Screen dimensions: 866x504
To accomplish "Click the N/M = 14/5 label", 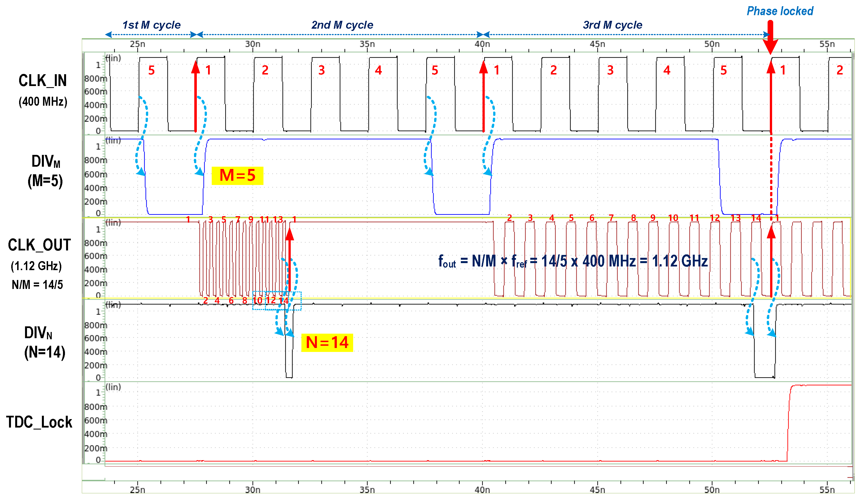I will pos(37,284).
